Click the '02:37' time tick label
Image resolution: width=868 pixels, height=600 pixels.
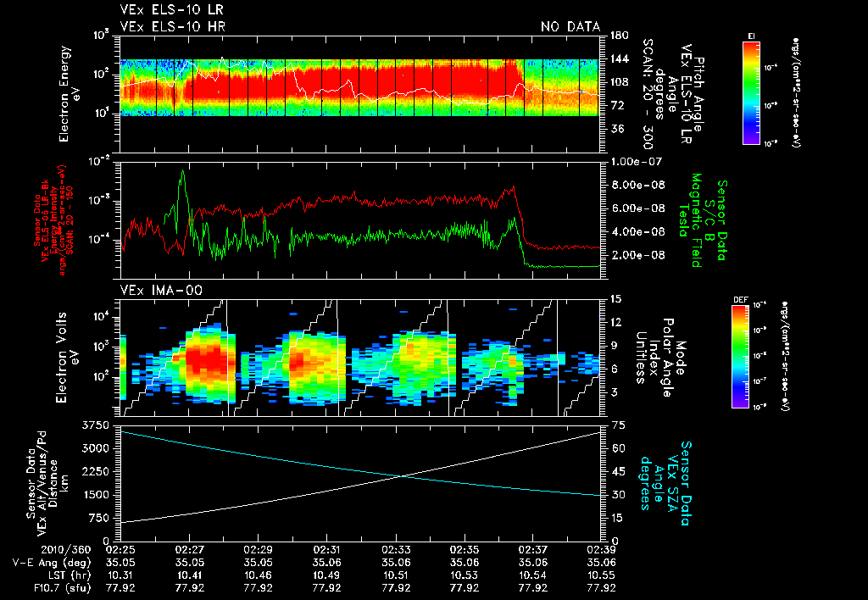point(532,550)
